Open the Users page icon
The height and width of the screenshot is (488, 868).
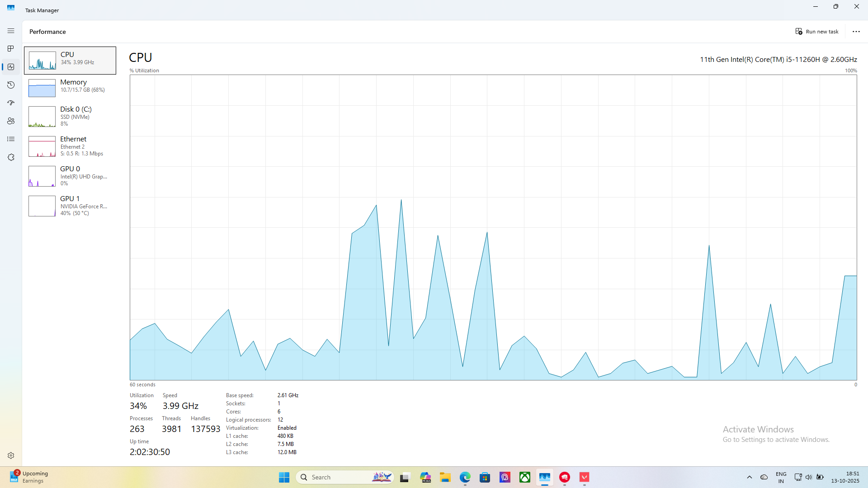11,121
